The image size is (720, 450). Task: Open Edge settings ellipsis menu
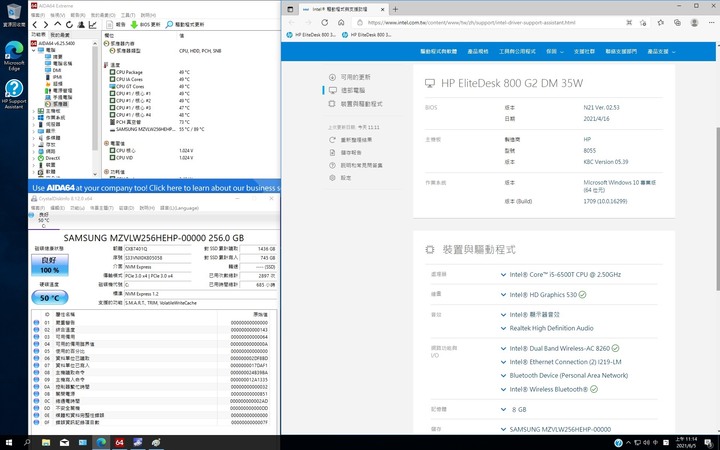pyautogui.click(x=712, y=22)
